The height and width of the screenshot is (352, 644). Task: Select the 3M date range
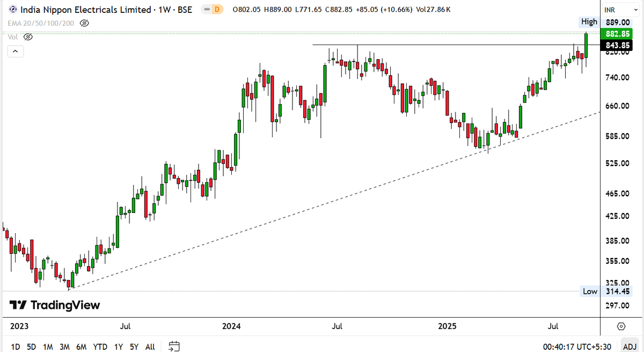click(64, 347)
